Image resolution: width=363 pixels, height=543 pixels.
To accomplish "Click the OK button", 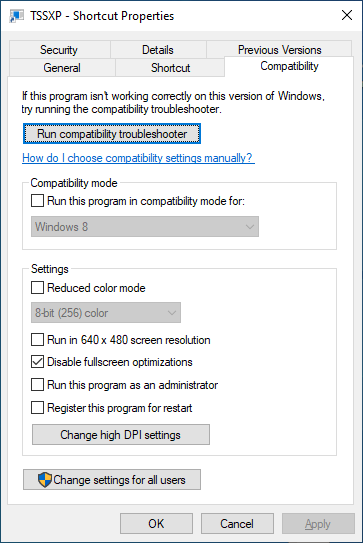I will pyautogui.click(x=156, y=524).
